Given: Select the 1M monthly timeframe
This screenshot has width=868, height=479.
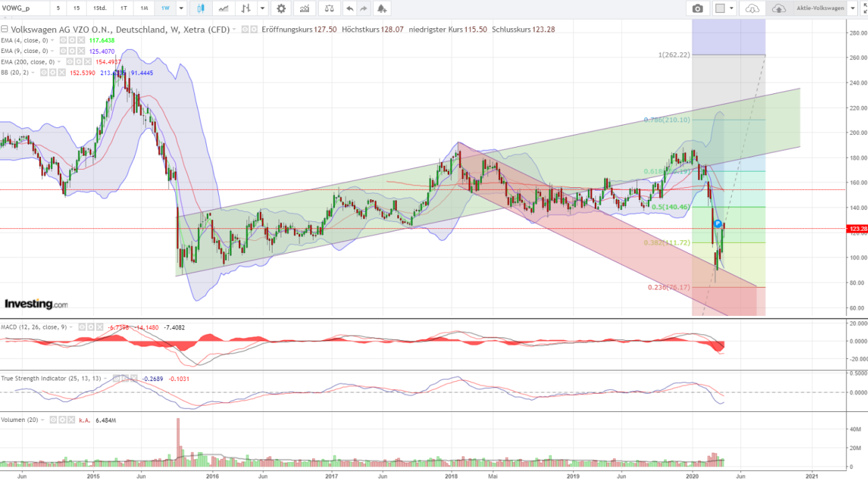Looking at the screenshot, I should pos(143,9).
